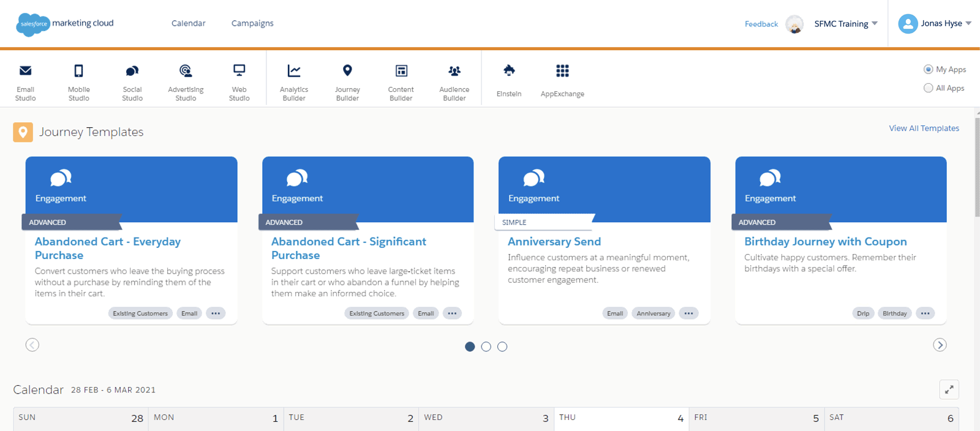
Task: Open Einstein app
Action: pos(509,80)
